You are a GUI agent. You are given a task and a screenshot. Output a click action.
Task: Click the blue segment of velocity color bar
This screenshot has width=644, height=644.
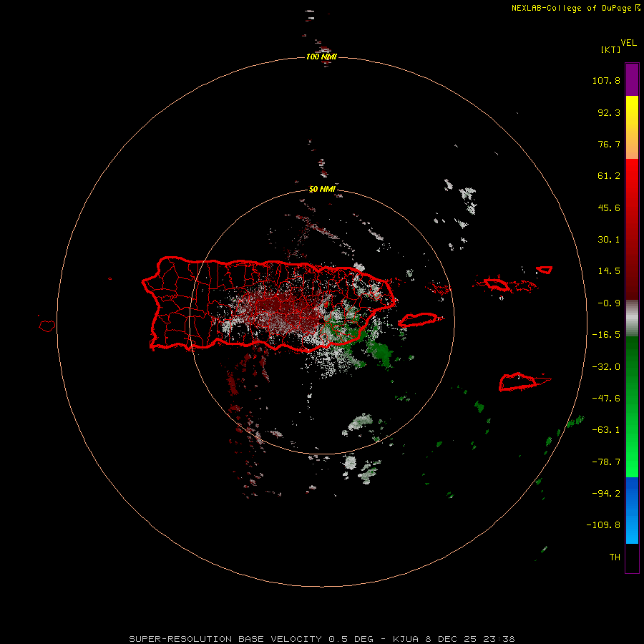tap(632, 510)
